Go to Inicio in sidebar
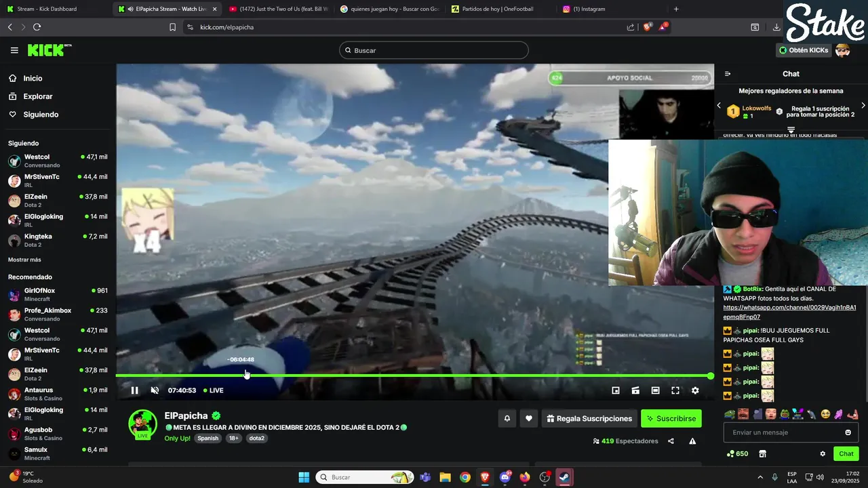Screen dimensions: 868x488 click(x=33, y=79)
